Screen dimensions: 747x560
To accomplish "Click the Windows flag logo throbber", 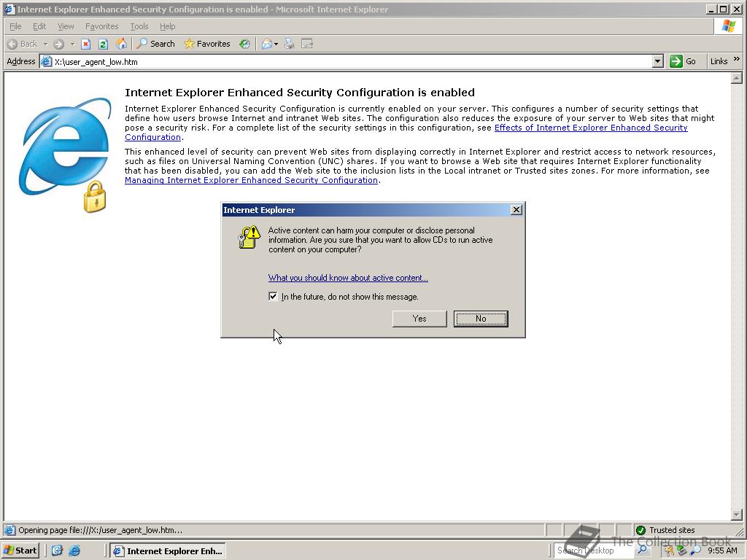I will [729, 26].
